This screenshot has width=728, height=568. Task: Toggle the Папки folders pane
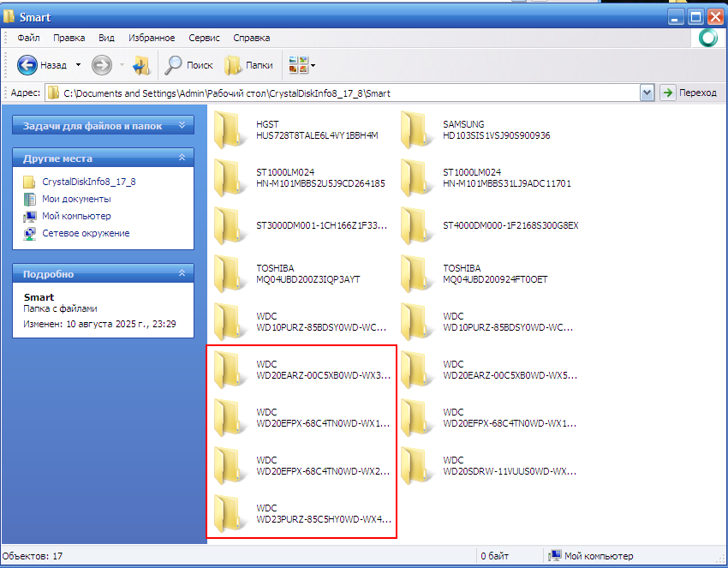[249, 65]
